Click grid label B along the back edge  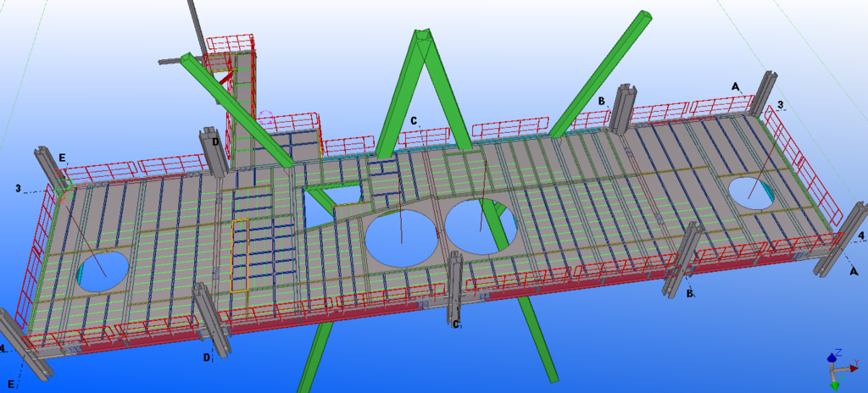pos(601,101)
